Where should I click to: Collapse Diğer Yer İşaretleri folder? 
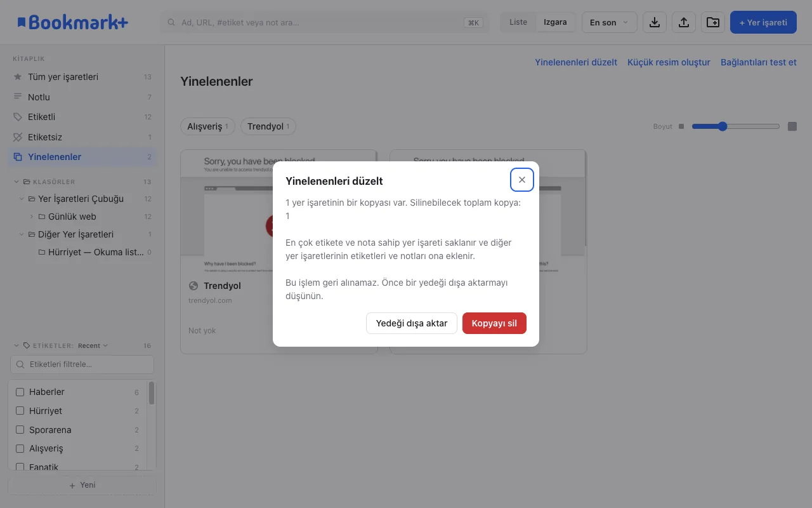pyautogui.click(x=22, y=234)
